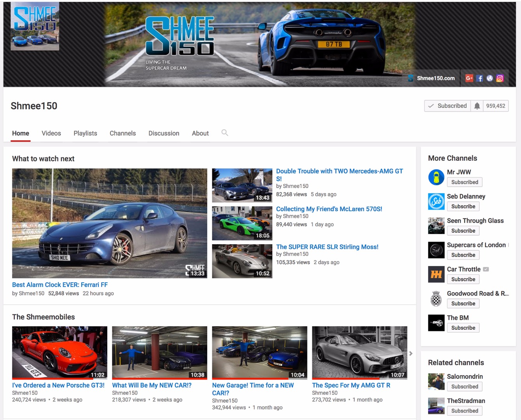Subscribe to Seb Delanney channel
This screenshot has width=521, height=420.
click(x=463, y=206)
